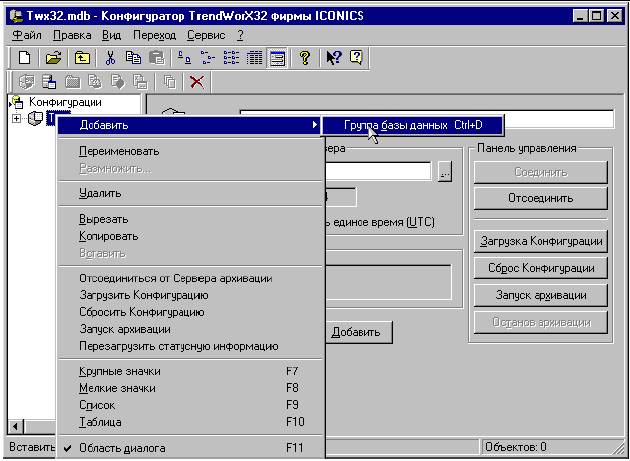
Task: Toggle the dialog area view toolbar icon
Action: (278, 58)
